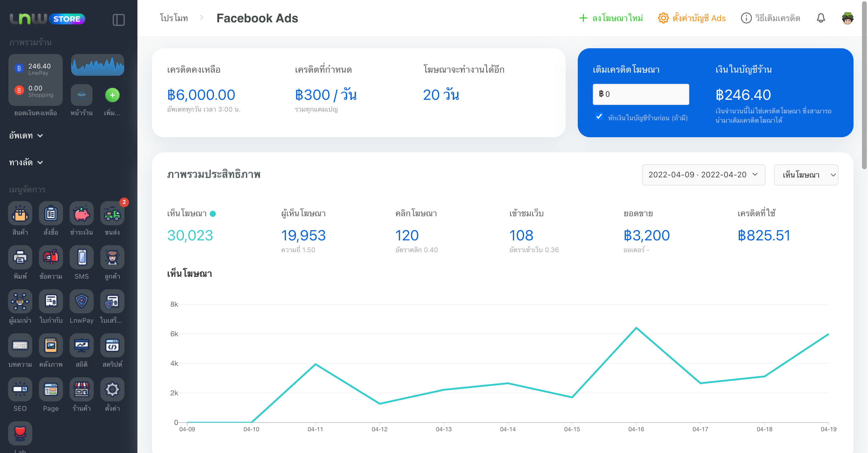Screen dimensions: 868x453
Task: Open the ผู้แนะนำ referral icon
Action: click(x=20, y=301)
